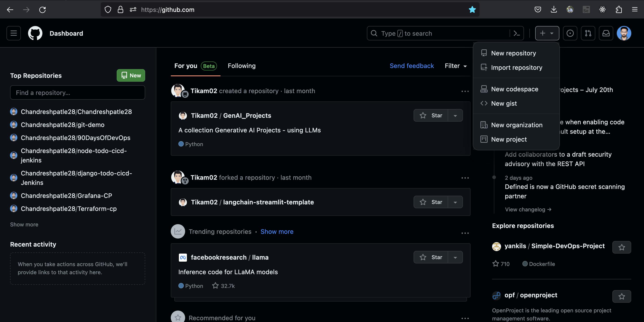Star the facebookresearch/llama repository
644x322 pixels.
tap(431, 257)
